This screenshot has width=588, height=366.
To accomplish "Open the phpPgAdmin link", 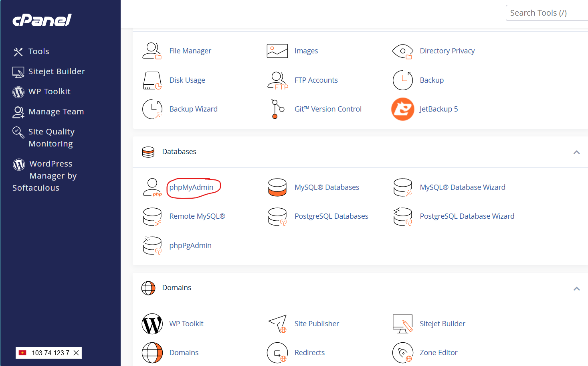I will pyautogui.click(x=190, y=246).
